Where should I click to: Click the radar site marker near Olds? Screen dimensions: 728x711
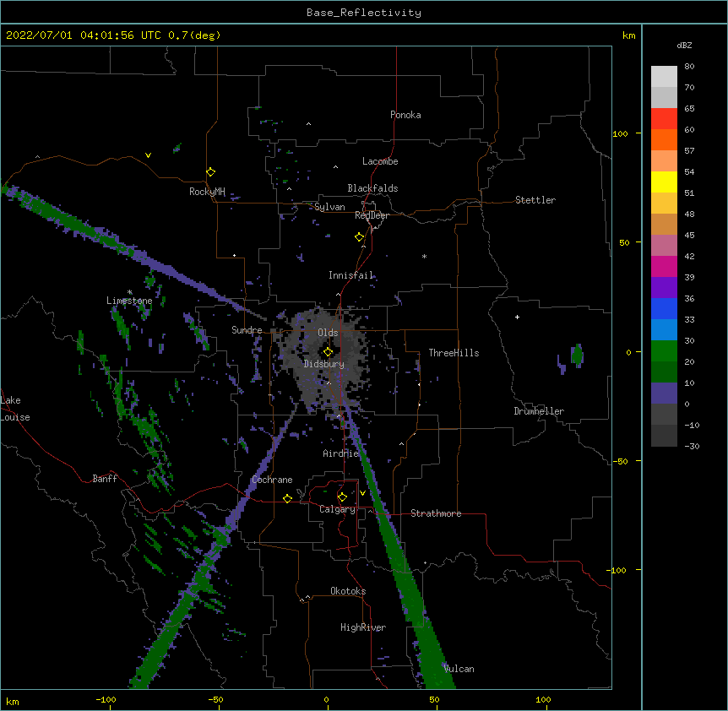pos(328,352)
